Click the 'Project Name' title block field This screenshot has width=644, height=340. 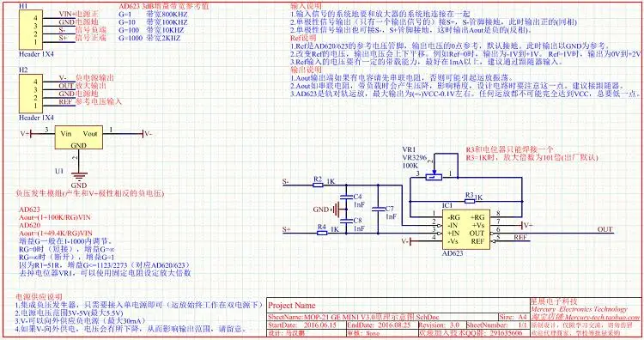pyautogui.click(x=292, y=306)
